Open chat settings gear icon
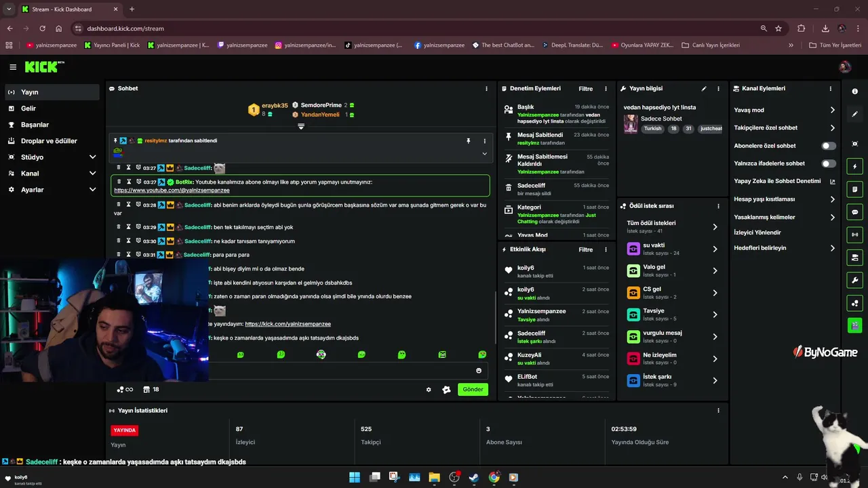868x488 pixels. tap(429, 390)
